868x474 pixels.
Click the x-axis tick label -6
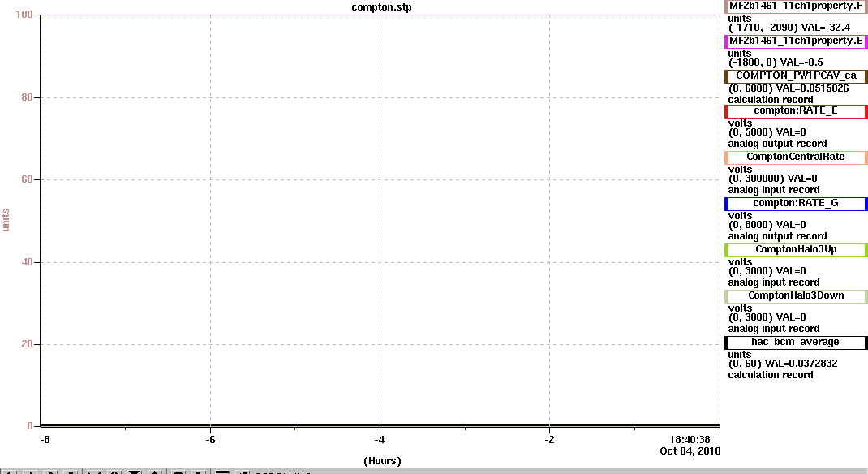pos(210,440)
